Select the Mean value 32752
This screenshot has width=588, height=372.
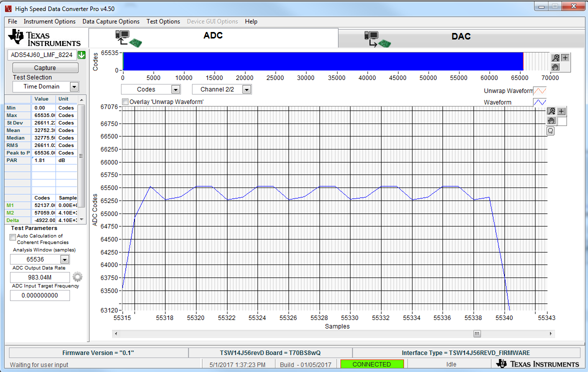point(44,130)
